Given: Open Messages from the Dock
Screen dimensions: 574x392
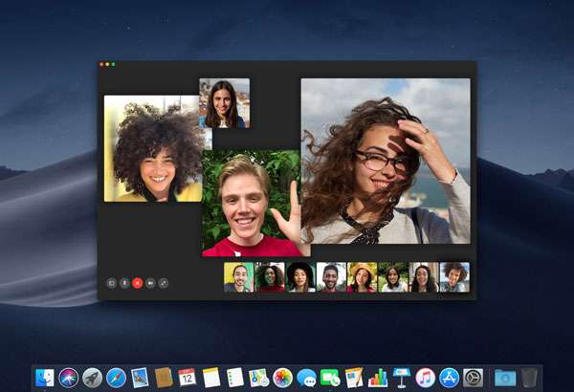Looking at the screenshot, I should (x=306, y=378).
